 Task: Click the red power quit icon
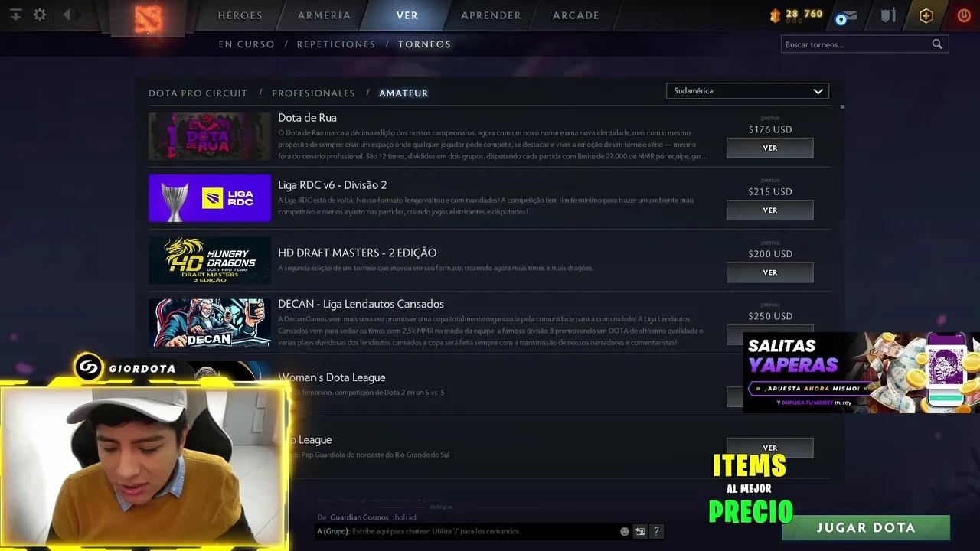(x=963, y=15)
